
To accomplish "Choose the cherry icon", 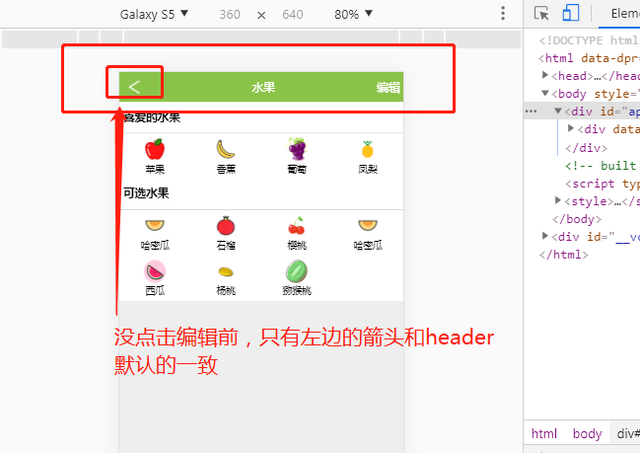I will (297, 226).
